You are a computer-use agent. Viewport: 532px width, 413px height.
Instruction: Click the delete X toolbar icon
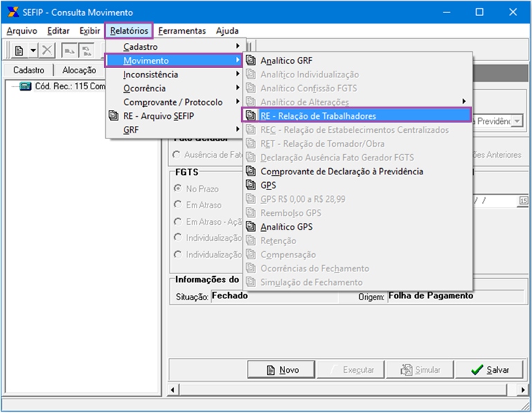(47, 51)
